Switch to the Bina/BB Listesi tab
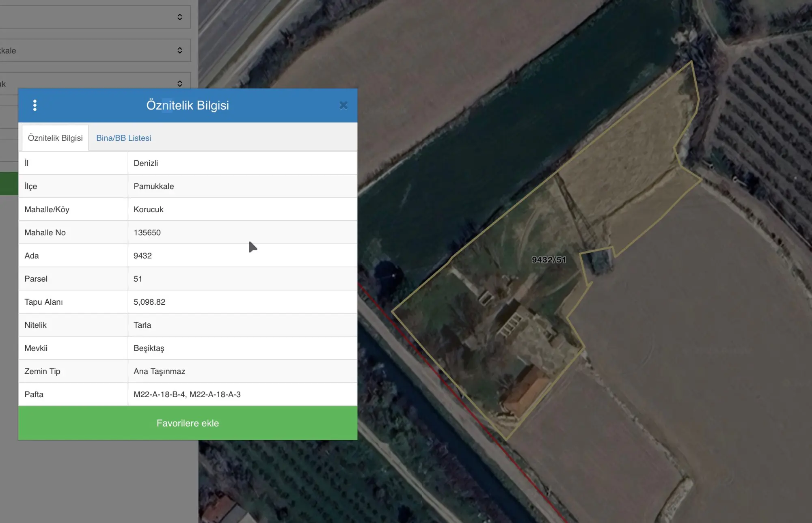 (123, 138)
